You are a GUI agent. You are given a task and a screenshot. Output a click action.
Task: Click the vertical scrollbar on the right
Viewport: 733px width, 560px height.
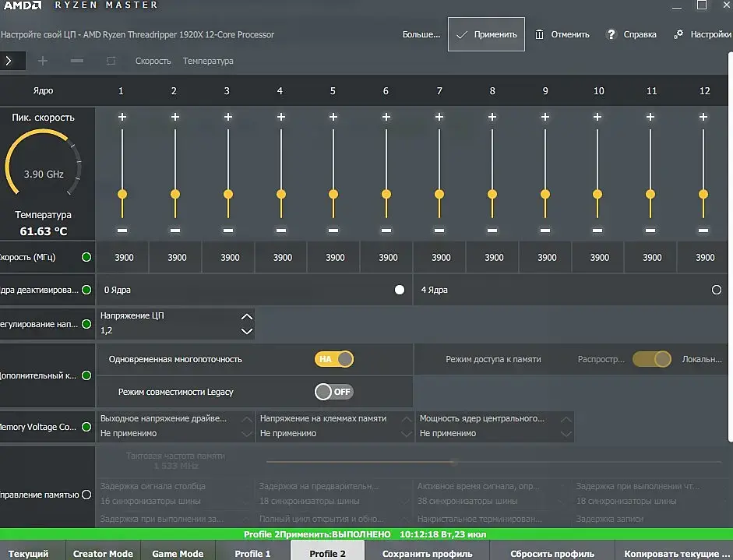730,246
